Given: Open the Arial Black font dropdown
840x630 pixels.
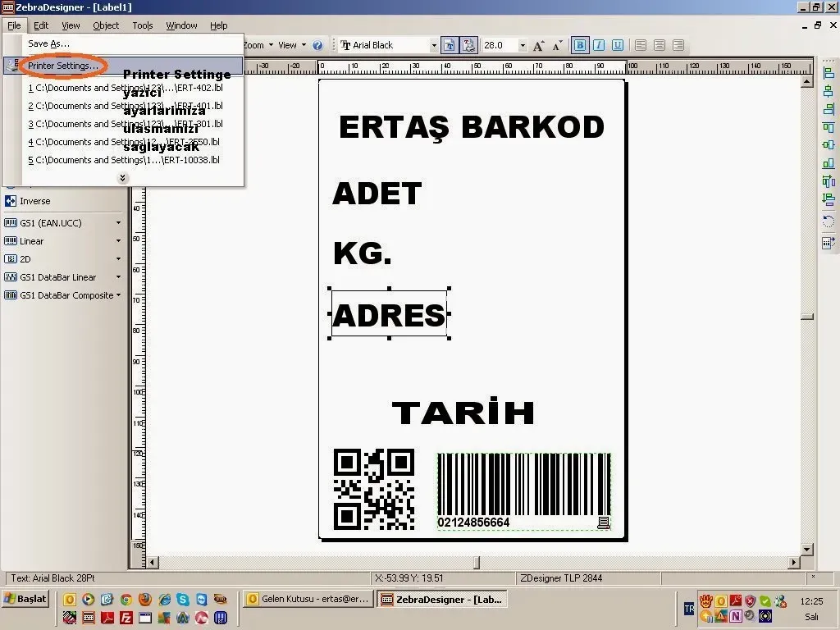Looking at the screenshot, I should tap(434, 46).
